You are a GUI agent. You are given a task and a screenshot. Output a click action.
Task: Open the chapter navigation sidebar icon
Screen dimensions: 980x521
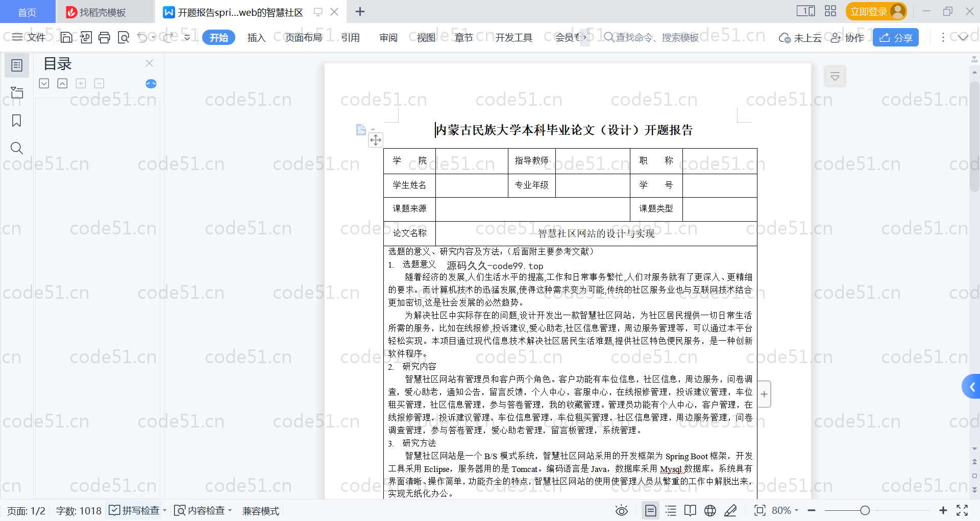(x=17, y=92)
